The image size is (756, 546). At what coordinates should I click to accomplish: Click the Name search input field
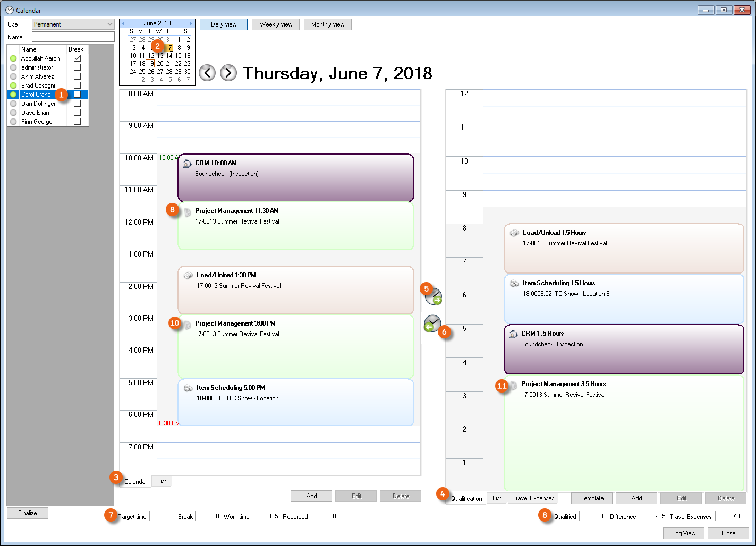point(73,37)
